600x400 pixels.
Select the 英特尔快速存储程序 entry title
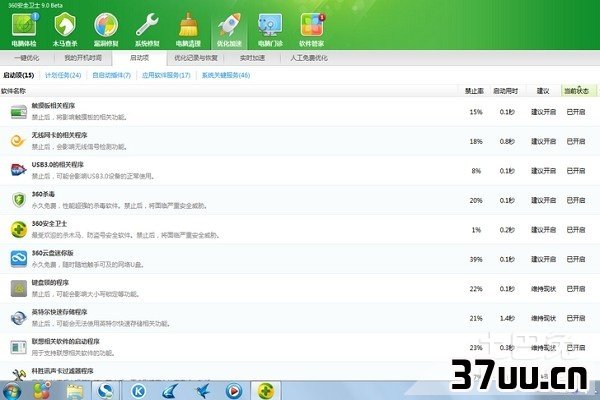[59, 312]
